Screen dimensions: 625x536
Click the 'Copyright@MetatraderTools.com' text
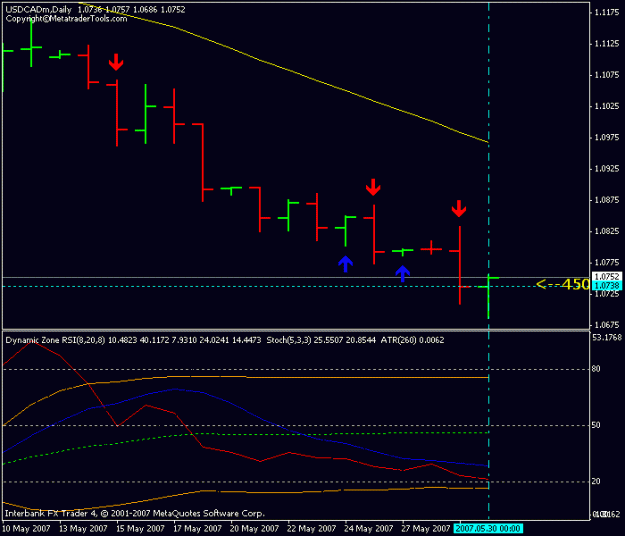66,19
